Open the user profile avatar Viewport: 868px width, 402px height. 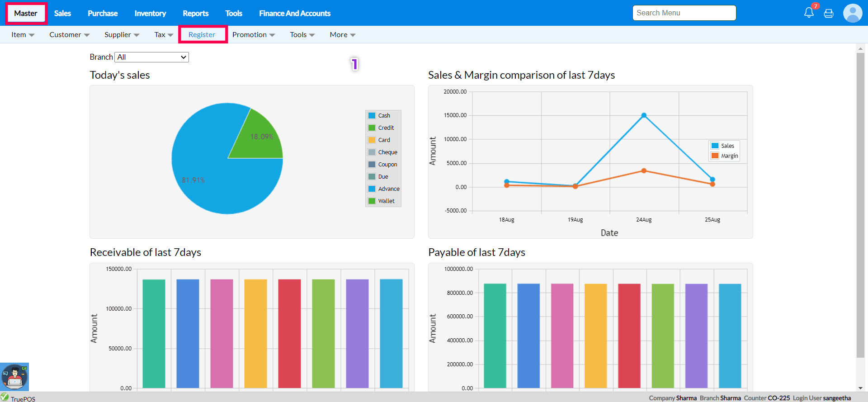click(852, 13)
